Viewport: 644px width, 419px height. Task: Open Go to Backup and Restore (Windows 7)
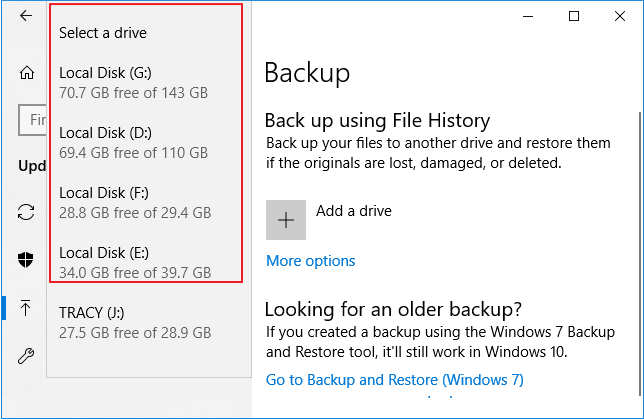394,380
